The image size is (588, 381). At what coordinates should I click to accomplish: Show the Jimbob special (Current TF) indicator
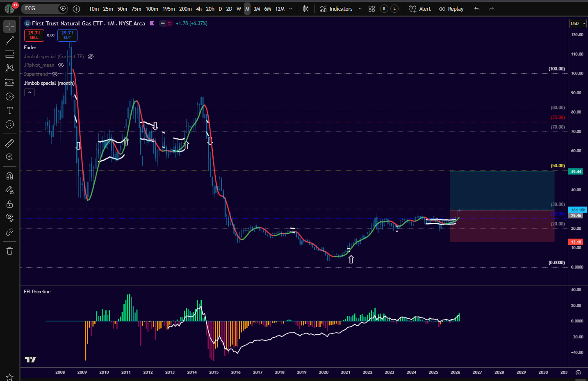coord(91,57)
